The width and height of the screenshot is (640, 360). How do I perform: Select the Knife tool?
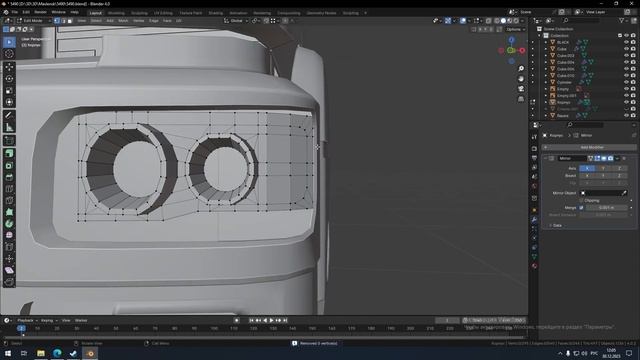(9, 200)
